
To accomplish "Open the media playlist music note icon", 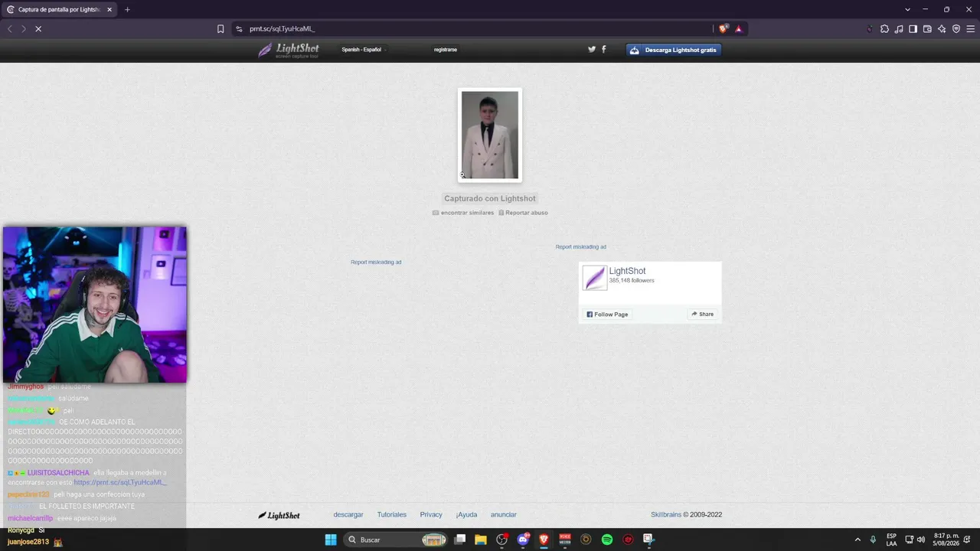I will pos(899,29).
